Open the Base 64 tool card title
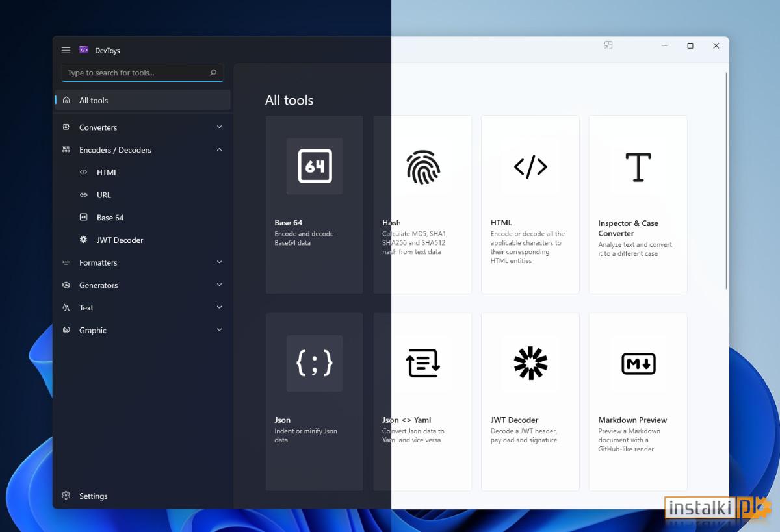780x532 pixels. point(289,222)
